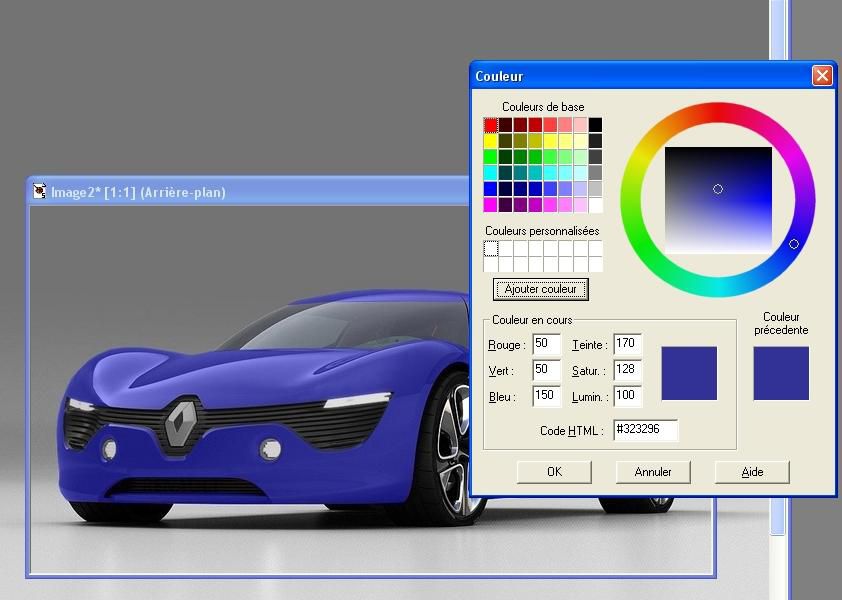Pick the medium gray basic swatch
Screen dimensions: 842x600
point(595,173)
